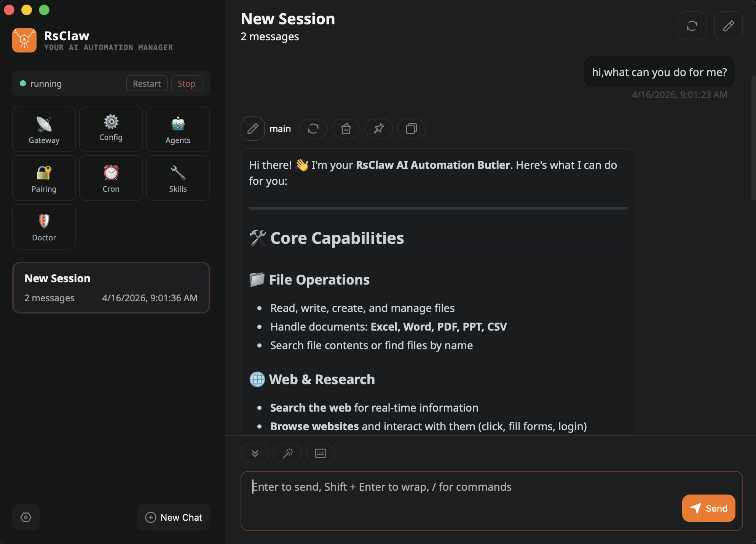
Task: Run Doctor diagnostics
Action: tap(44, 227)
